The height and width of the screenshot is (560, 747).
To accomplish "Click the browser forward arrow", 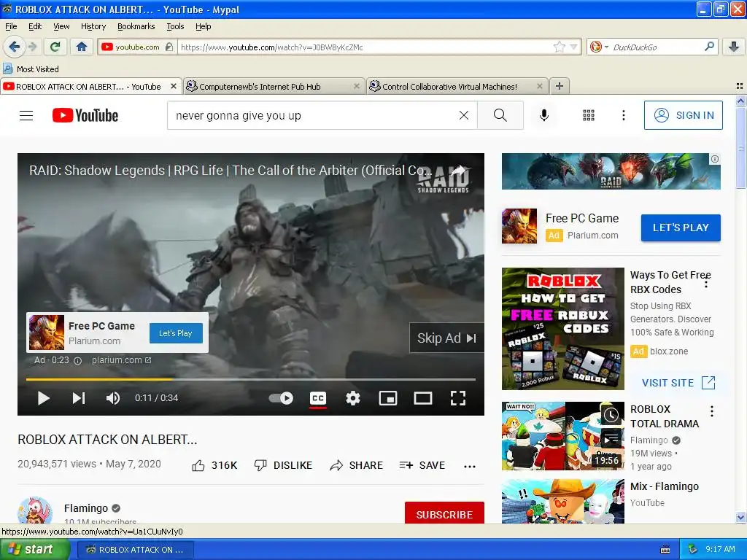I will click(32, 47).
